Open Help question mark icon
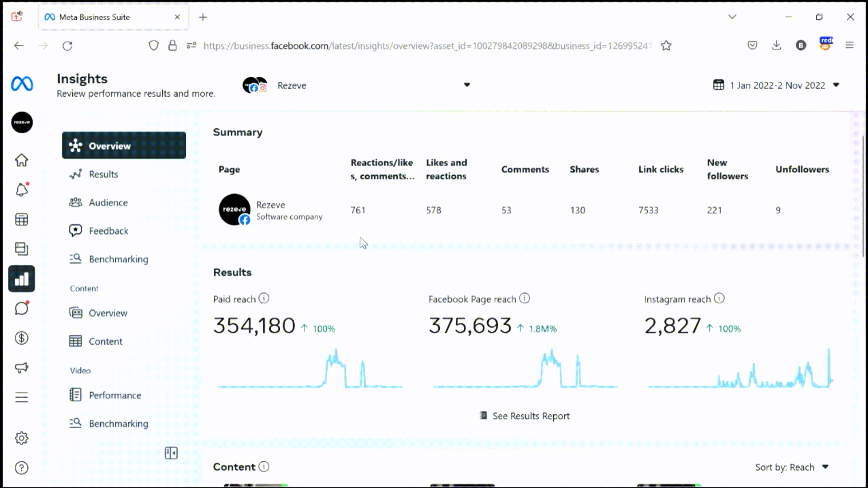The image size is (868, 488). pyautogui.click(x=22, y=468)
